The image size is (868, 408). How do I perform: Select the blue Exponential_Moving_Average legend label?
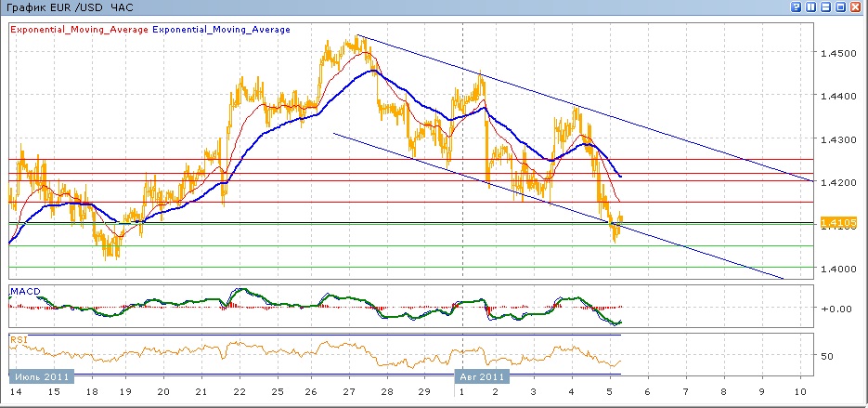tap(221, 30)
